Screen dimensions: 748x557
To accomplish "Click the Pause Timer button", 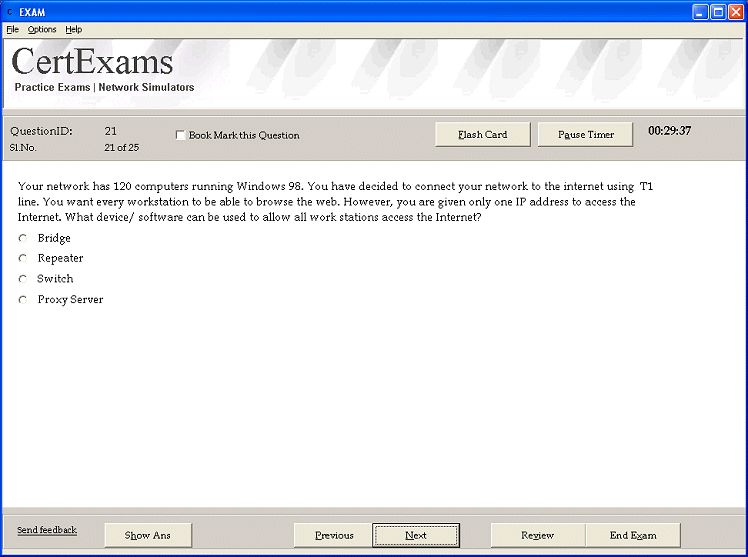I will (586, 134).
